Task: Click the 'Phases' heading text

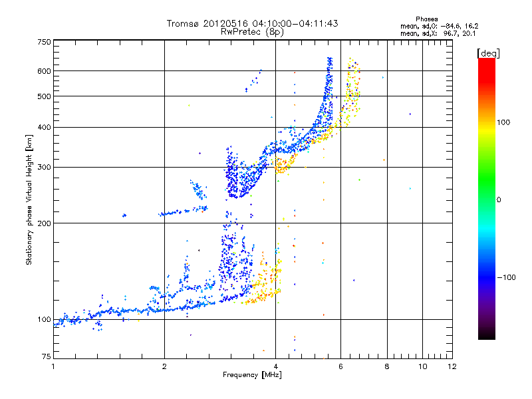Action: (427, 19)
